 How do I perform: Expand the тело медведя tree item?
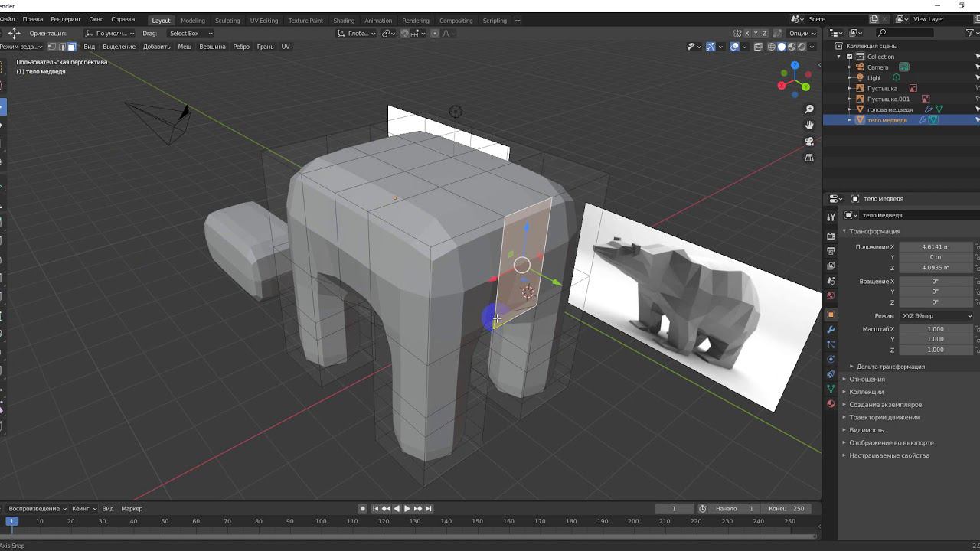point(849,120)
